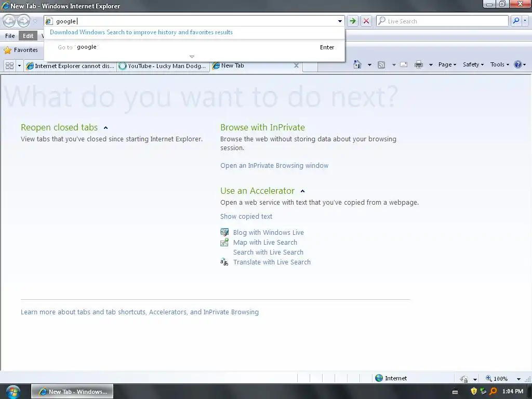Click the Read Mail envelope icon
The width and height of the screenshot is (532, 399).
pyautogui.click(x=404, y=64)
